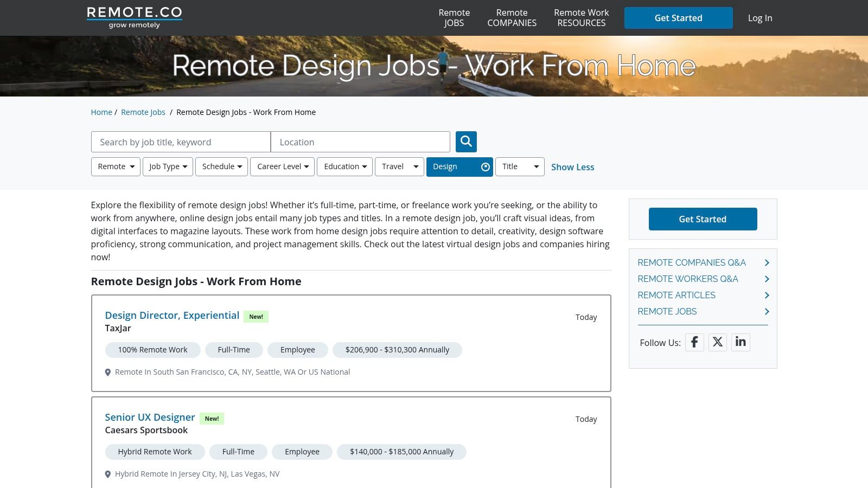Go to Home via breadcrumb
This screenshot has width=868, height=488.
101,112
